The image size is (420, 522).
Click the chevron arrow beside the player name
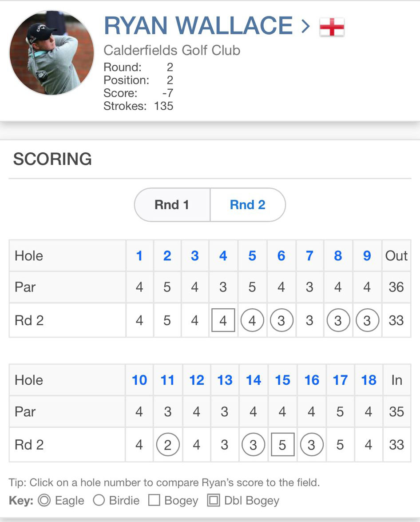[305, 26]
